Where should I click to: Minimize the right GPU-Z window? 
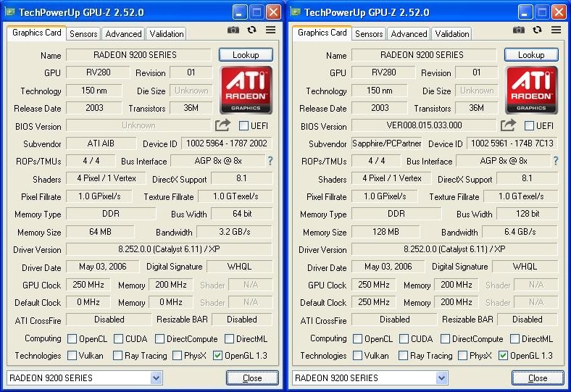[525, 12]
